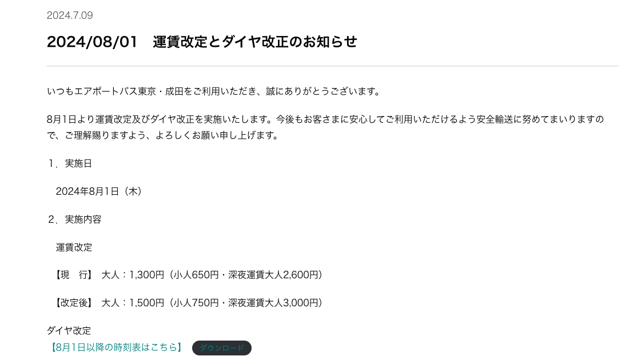Click the ダイヤ改定 subheading above the timetable link

(69, 330)
